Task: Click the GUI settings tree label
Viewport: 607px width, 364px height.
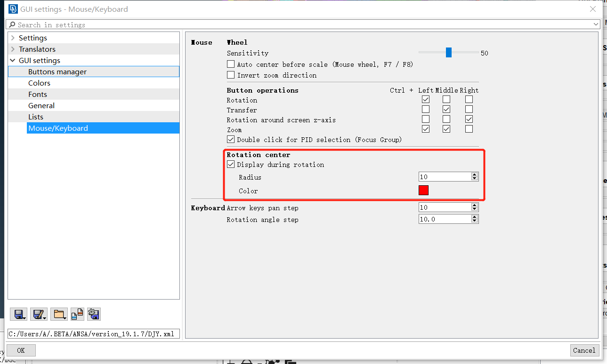Action: 40,60
